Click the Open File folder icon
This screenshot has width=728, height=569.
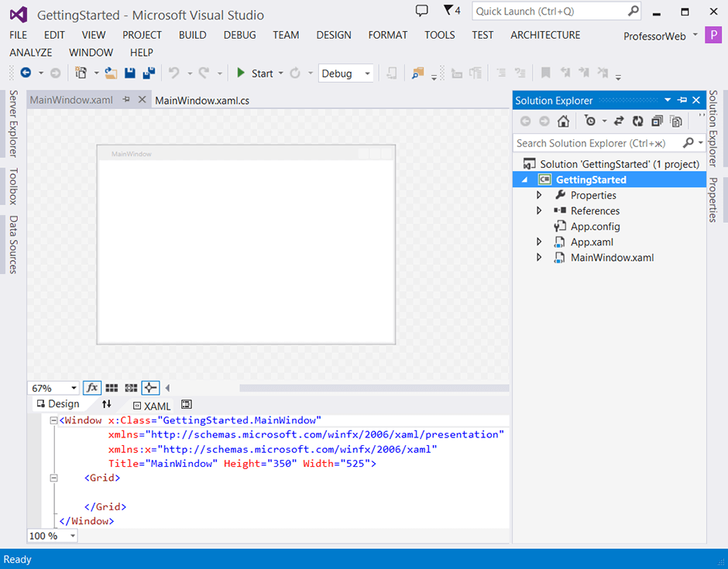pyautogui.click(x=111, y=73)
